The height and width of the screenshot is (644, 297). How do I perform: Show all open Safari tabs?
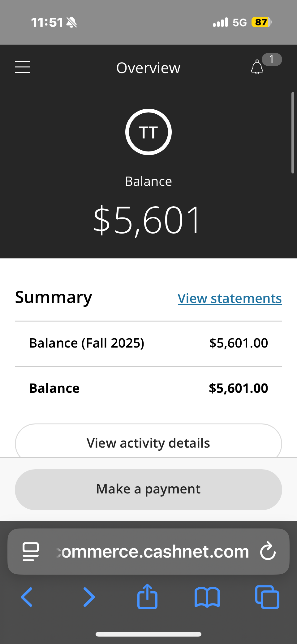pyautogui.click(x=267, y=597)
